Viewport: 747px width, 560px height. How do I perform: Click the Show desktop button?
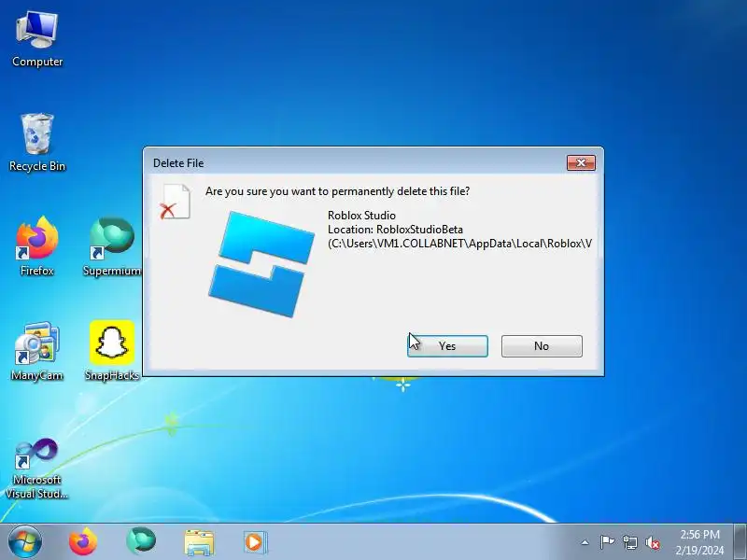click(x=740, y=542)
